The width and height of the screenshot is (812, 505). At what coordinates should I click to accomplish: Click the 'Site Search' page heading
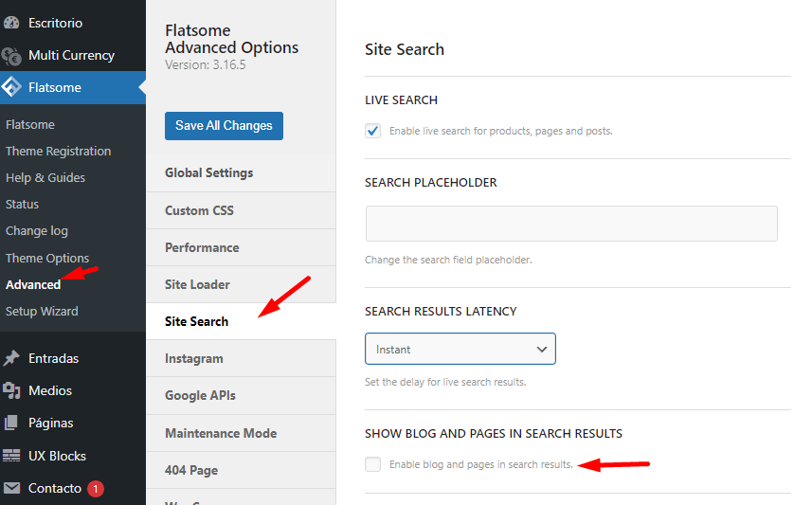pyautogui.click(x=405, y=49)
